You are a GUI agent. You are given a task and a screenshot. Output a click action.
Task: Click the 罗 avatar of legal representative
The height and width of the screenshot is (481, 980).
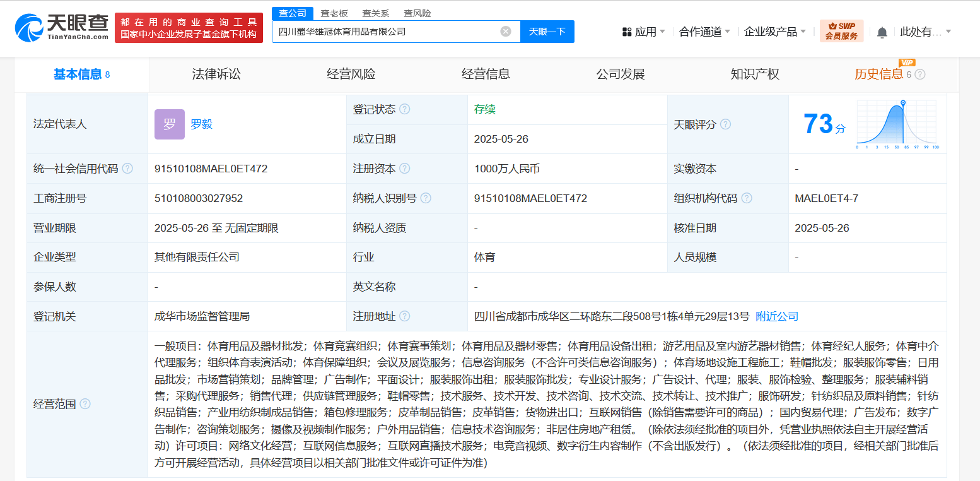pos(169,124)
